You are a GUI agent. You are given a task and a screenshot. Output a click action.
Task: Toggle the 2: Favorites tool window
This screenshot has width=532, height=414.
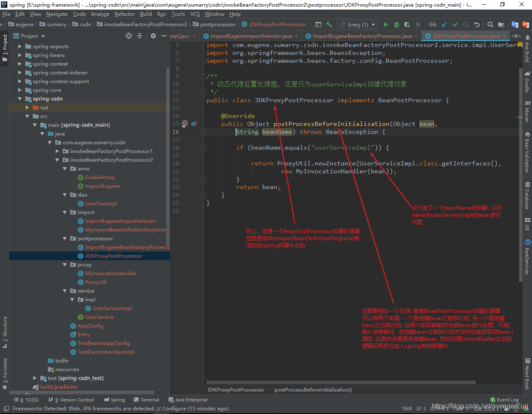[5, 374]
